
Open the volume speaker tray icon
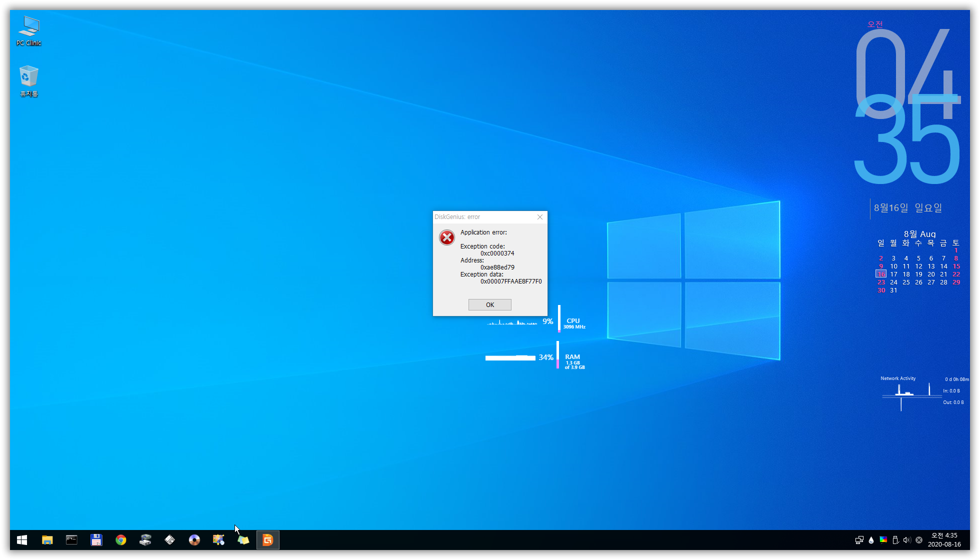click(x=907, y=540)
